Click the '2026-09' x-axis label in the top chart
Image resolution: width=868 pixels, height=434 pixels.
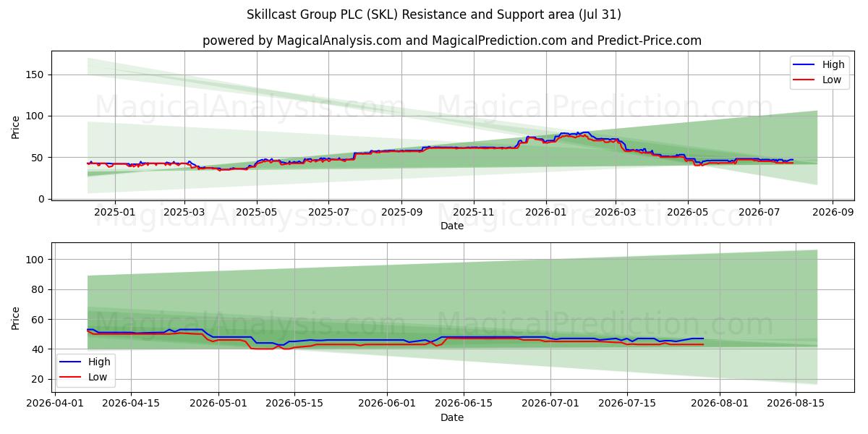point(832,213)
